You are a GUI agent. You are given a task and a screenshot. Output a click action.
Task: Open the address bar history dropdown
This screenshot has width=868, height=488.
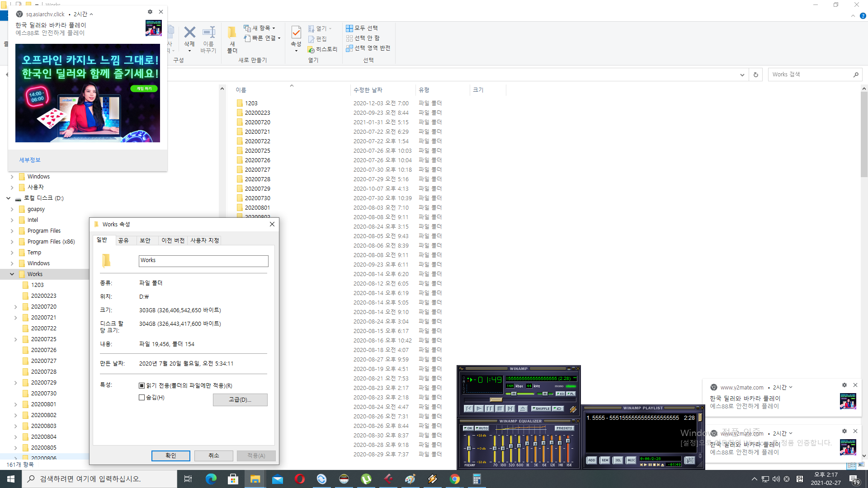pyautogui.click(x=742, y=75)
